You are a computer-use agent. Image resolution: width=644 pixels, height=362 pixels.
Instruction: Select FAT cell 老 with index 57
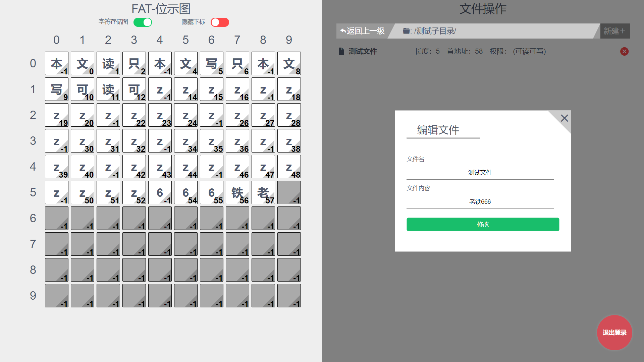(263, 193)
